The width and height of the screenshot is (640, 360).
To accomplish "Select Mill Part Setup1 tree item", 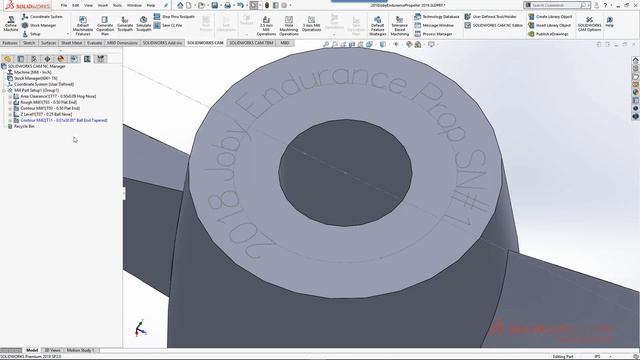I will (33, 90).
